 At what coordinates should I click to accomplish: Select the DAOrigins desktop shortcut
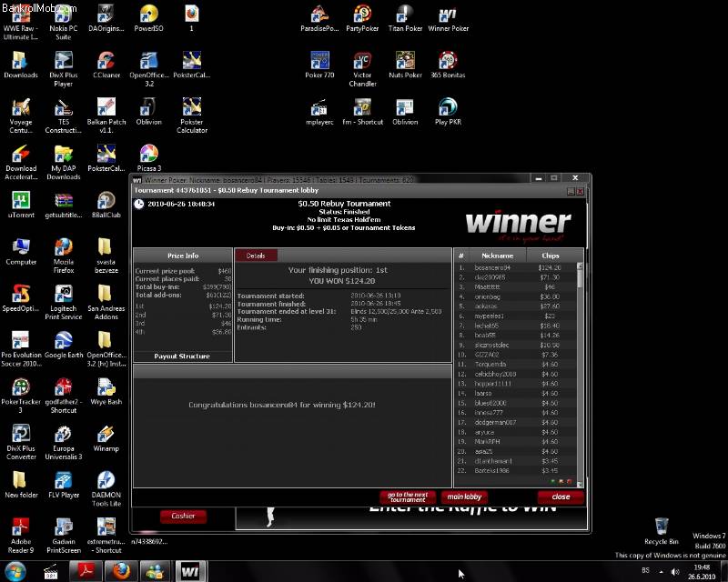click(x=106, y=19)
